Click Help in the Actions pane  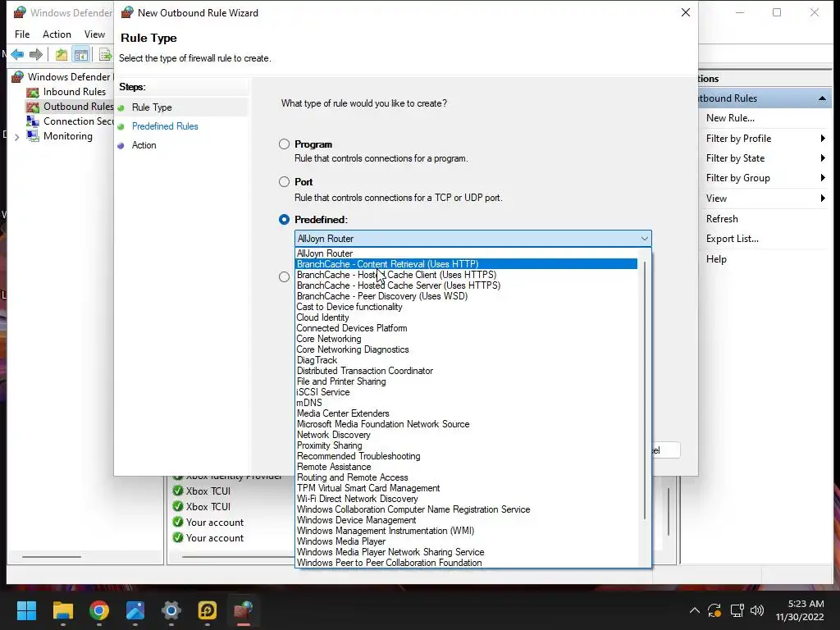[x=716, y=258]
